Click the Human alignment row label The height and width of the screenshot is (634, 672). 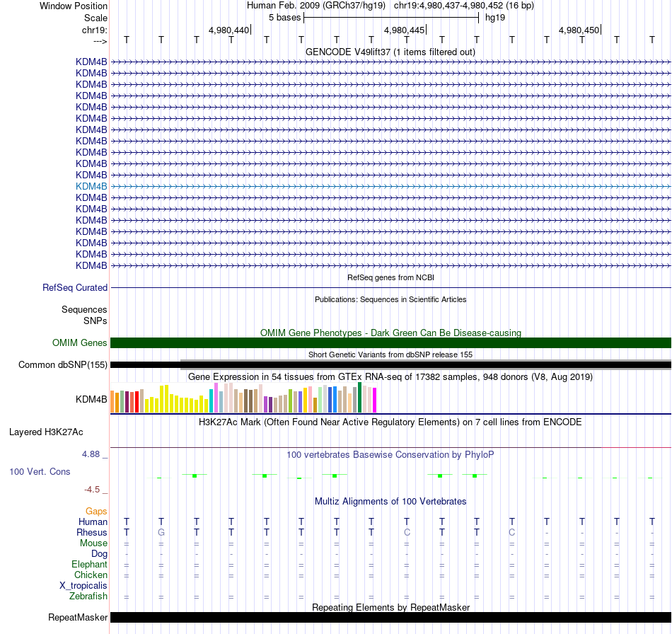pos(93,521)
